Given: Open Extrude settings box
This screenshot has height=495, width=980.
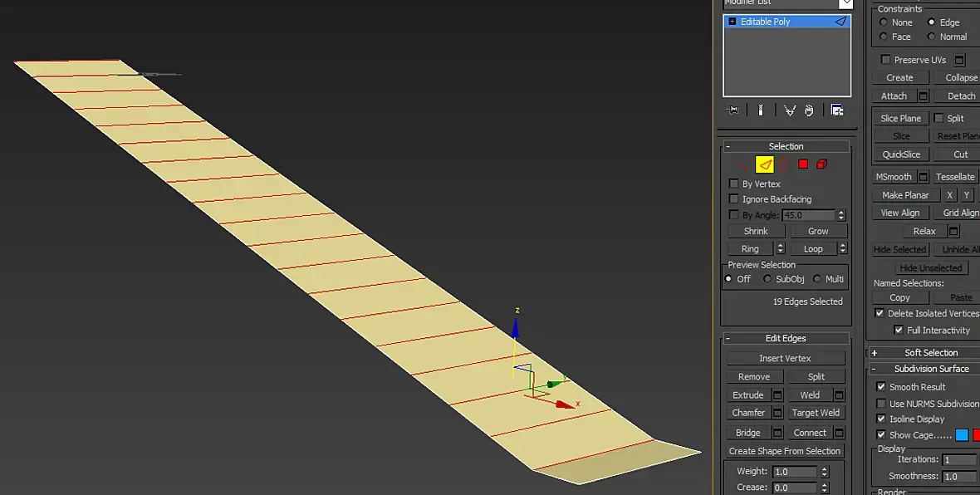Looking at the screenshot, I should tap(777, 395).
